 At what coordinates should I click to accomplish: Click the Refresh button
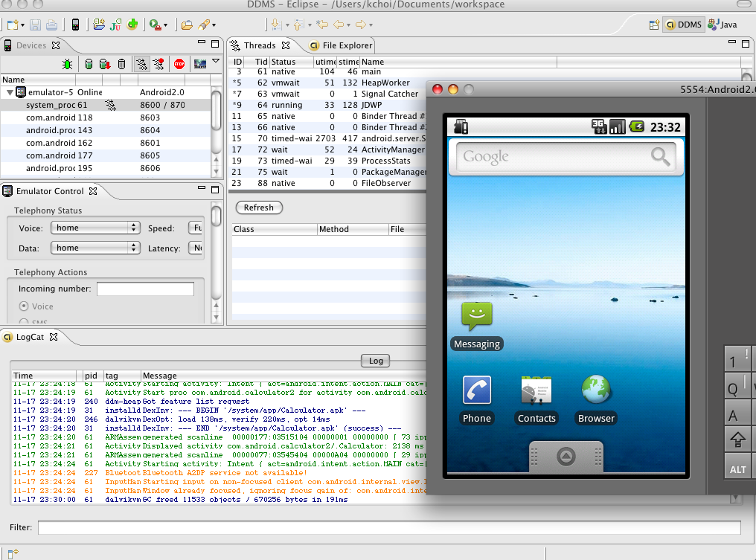coord(259,207)
